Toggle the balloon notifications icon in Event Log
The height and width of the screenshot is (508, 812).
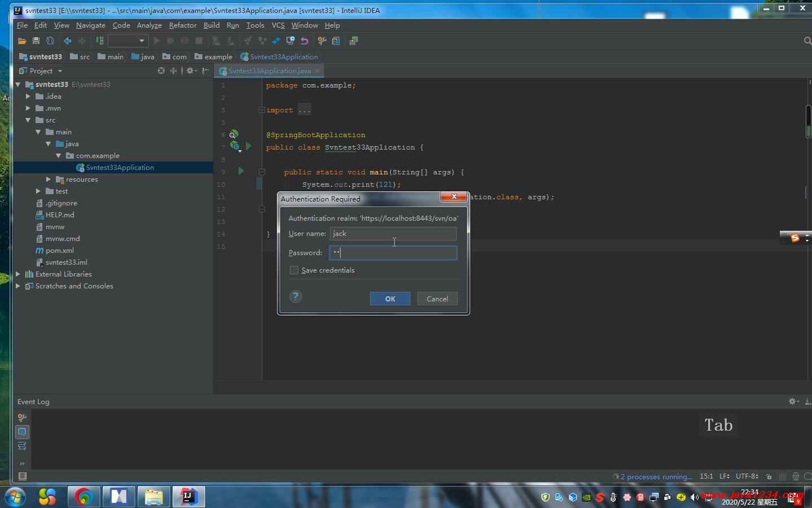point(22,432)
